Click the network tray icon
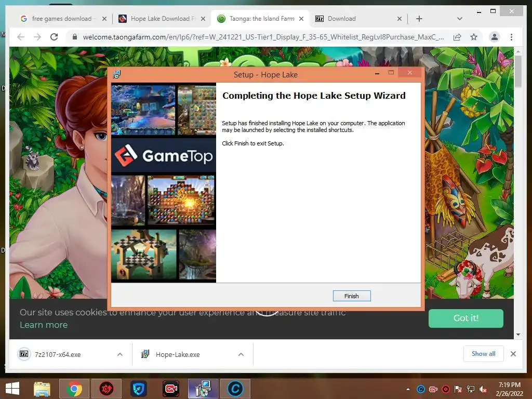 tap(471, 389)
